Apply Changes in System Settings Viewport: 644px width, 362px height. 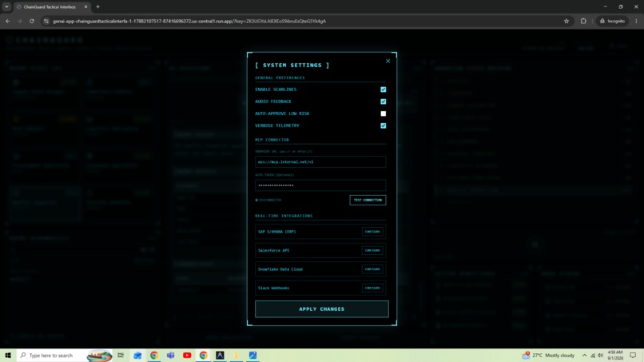(321, 309)
